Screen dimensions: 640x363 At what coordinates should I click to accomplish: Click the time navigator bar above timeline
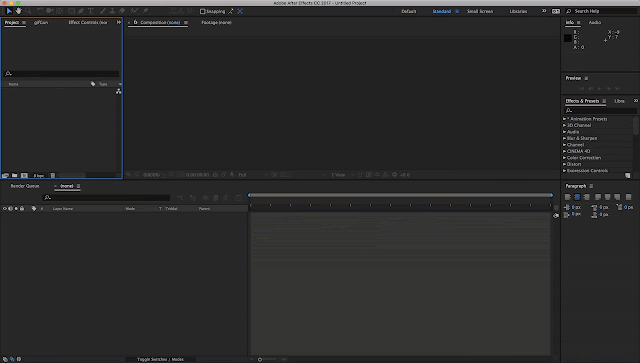(400, 195)
